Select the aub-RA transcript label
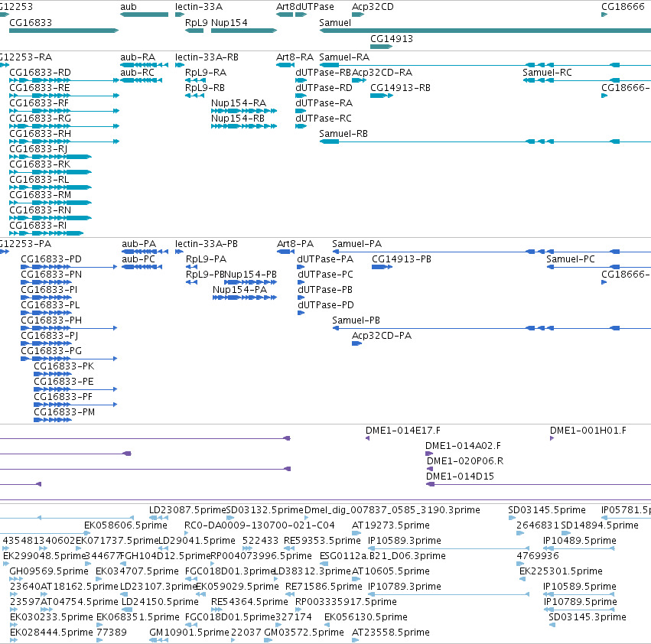651x644 pixels. 138,57
